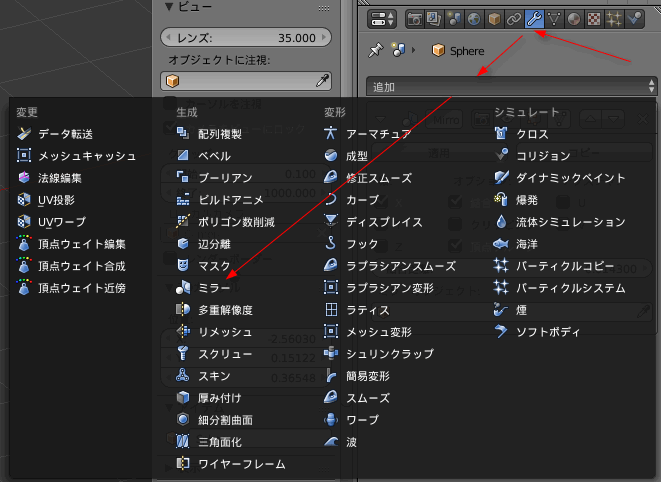The height and width of the screenshot is (482, 661).
Task: Choose 煙 modifier
Action: pyautogui.click(x=511, y=310)
